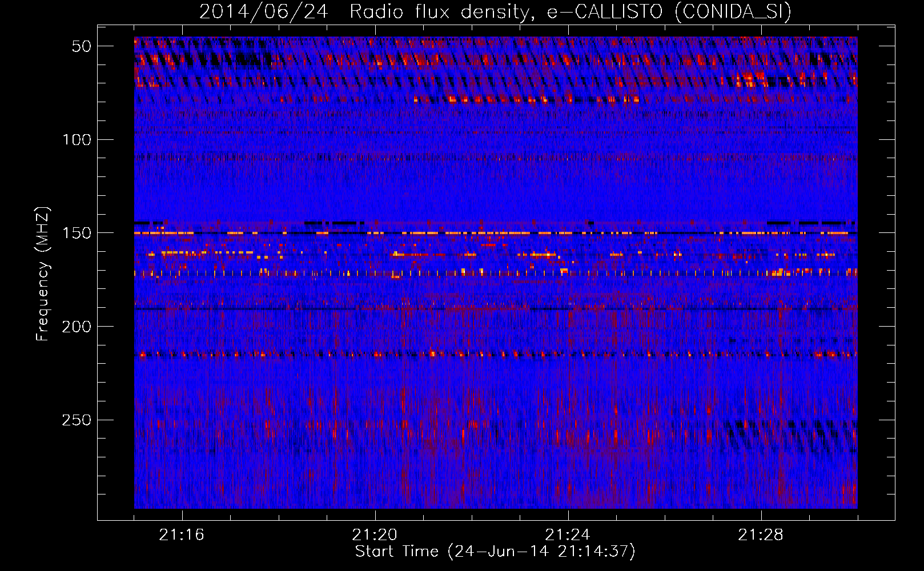
Task: Click the 21:28 time tick label
Action: (x=761, y=535)
